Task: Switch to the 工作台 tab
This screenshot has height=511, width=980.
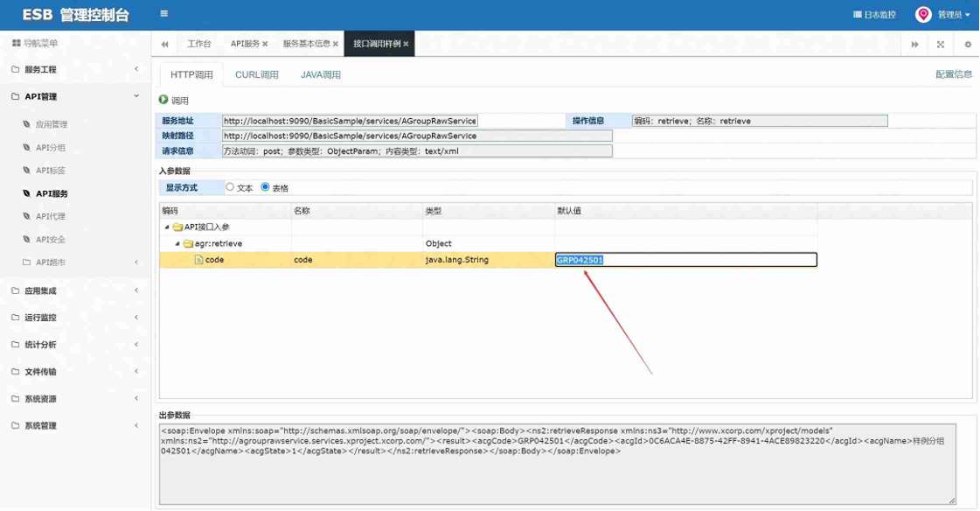Action: 198,44
